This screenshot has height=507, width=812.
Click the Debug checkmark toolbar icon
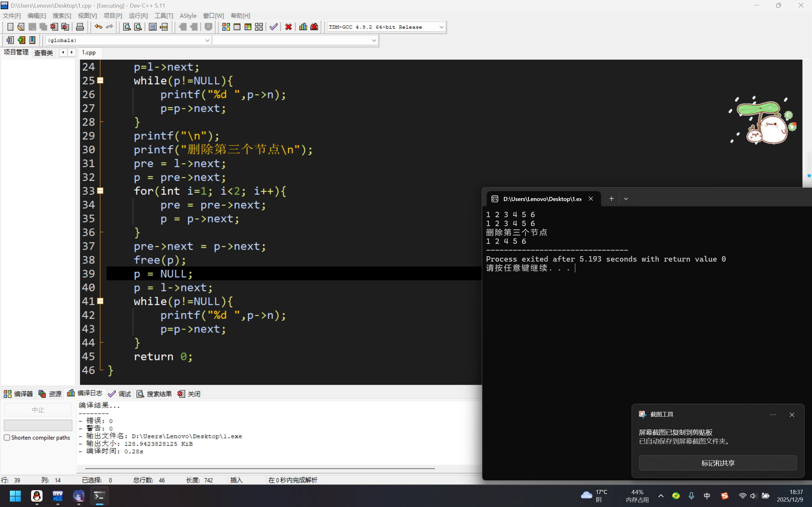tap(274, 27)
